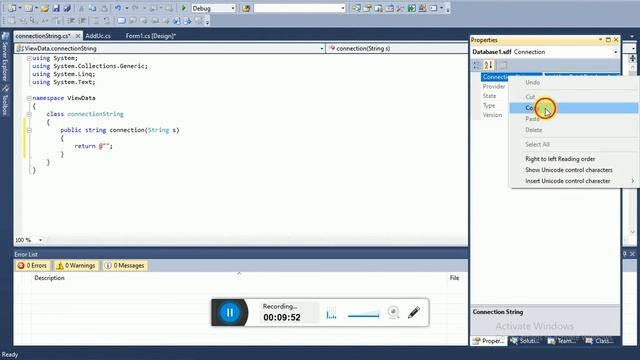Click the Add New Item toolbar icon
The width and height of the screenshot is (640, 360).
[x=28, y=8]
